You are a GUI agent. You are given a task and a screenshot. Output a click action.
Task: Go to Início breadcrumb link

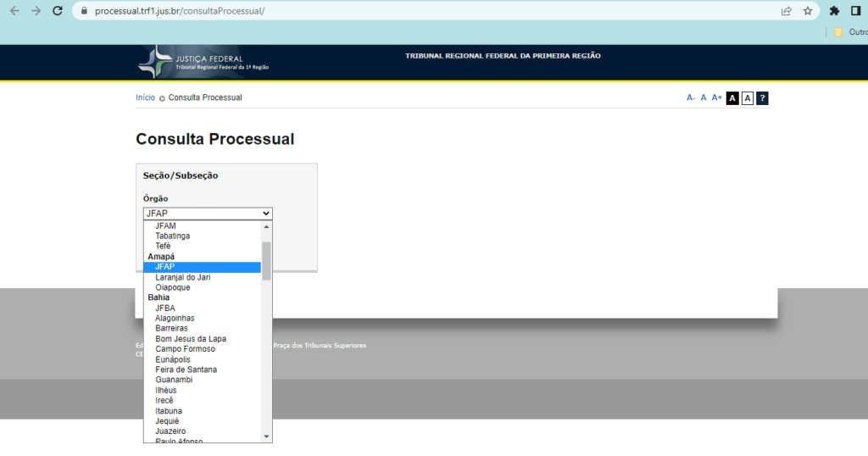coord(145,97)
